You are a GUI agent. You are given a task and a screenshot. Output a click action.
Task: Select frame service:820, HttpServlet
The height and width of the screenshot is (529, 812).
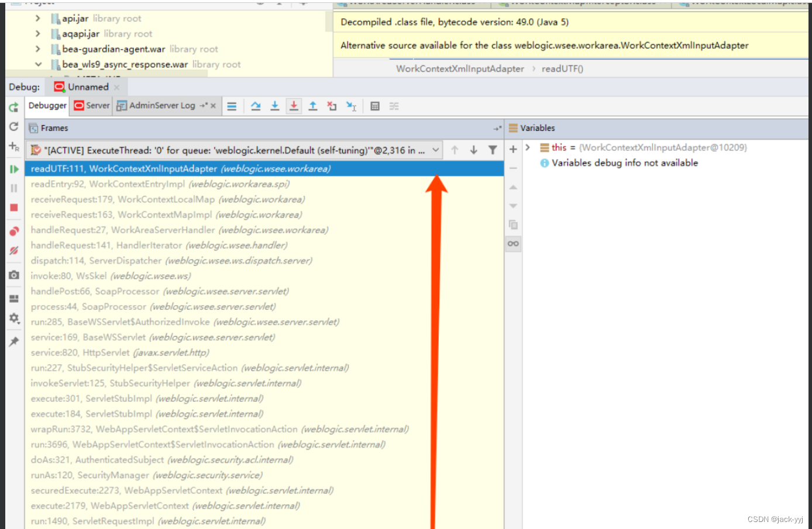click(x=264, y=352)
